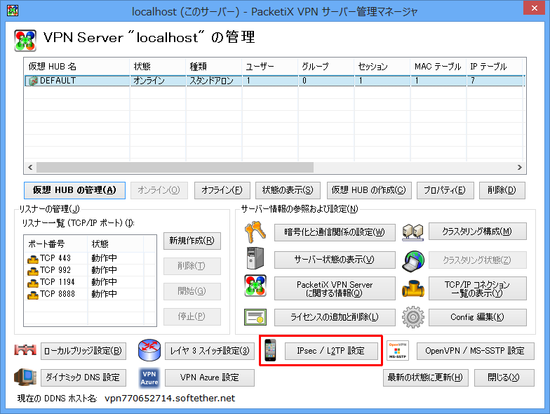Click the TCP 8888 listener icon
This screenshot has width=550, height=414.
tap(33, 295)
